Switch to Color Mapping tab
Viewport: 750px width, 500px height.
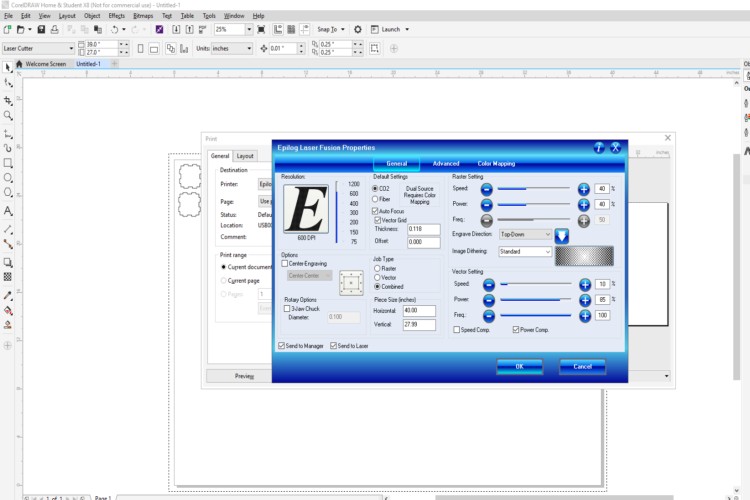(496, 164)
